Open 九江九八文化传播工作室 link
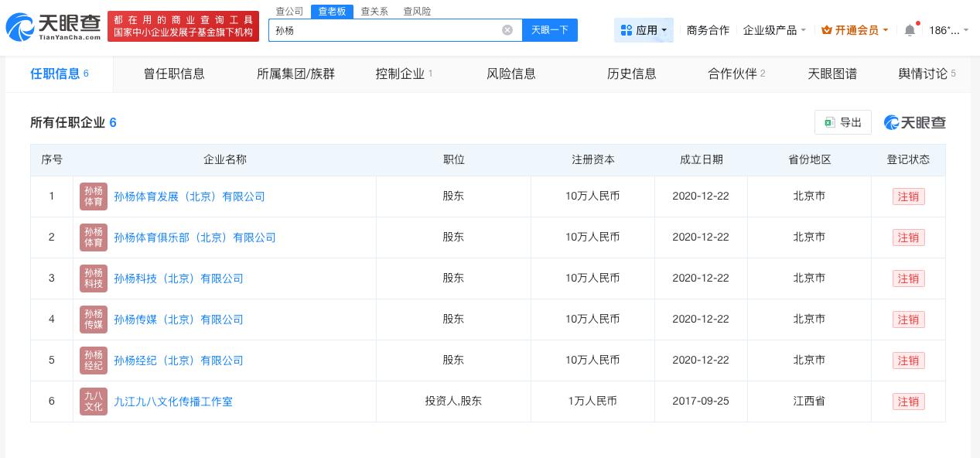 pyautogui.click(x=173, y=402)
